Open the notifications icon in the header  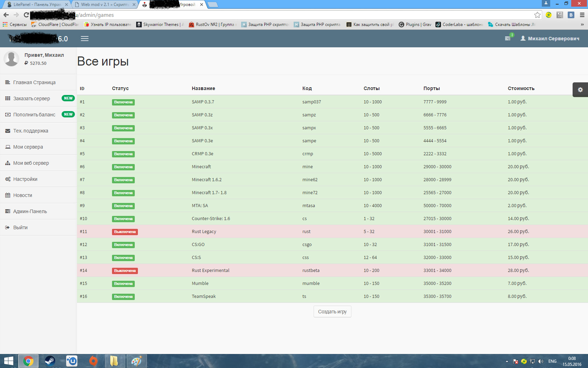pyautogui.click(x=508, y=38)
